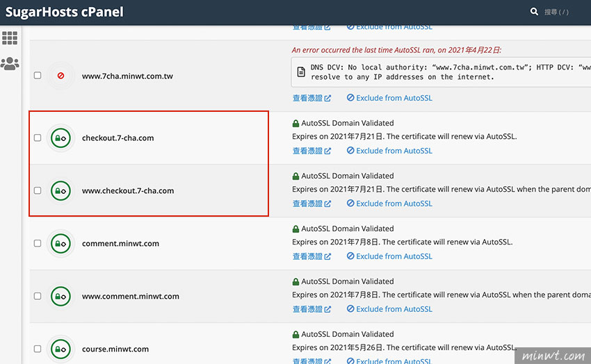Click the green lock icon for course.minwt.com

point(60,349)
